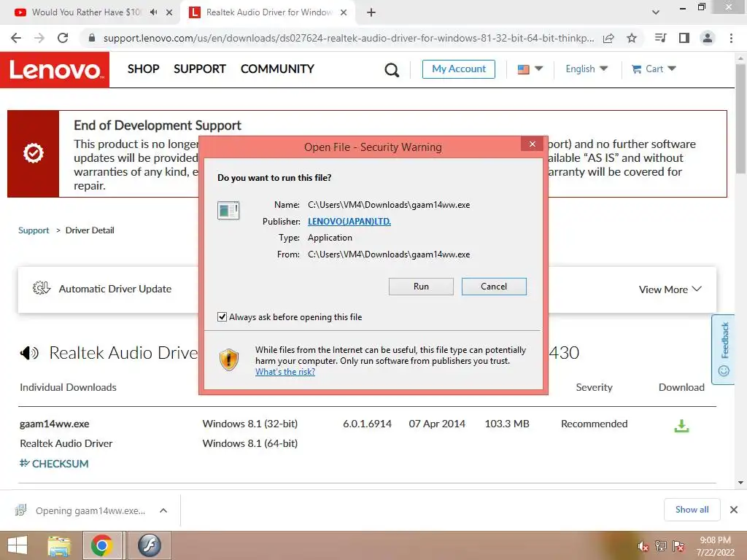The image size is (747, 560).
Task: Click the security shield warning icon
Action: click(x=229, y=359)
